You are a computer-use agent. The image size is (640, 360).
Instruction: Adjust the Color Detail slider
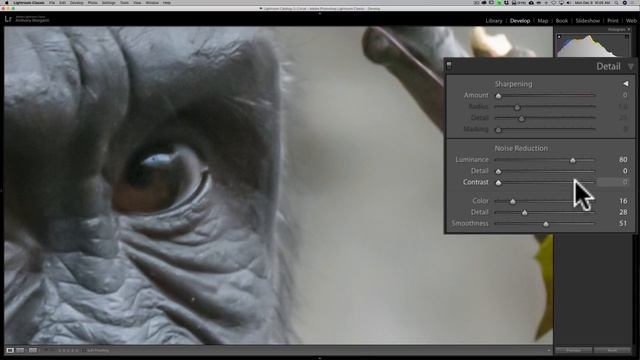tap(524, 212)
